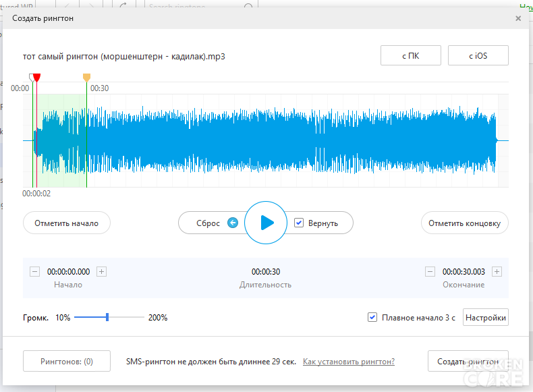Click the start time field 00:00:00.000
Viewport: 533px width, 392px height.
pyautogui.click(x=68, y=272)
